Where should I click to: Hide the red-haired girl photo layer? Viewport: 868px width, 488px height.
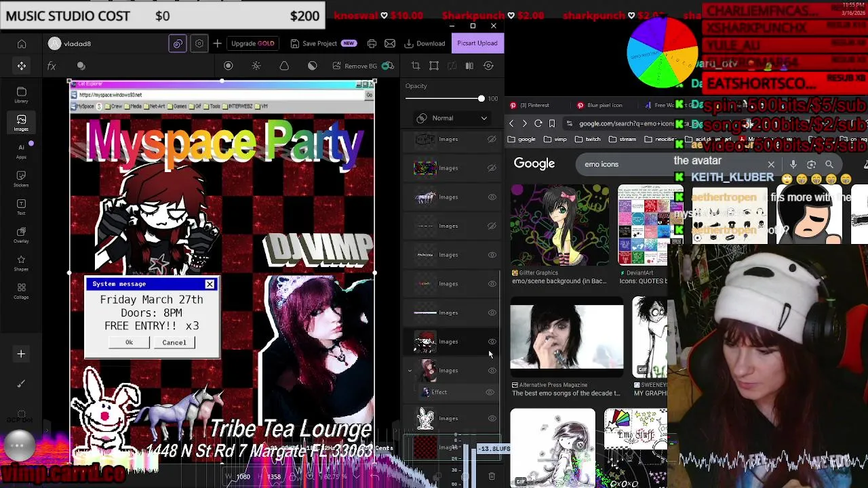tap(492, 371)
